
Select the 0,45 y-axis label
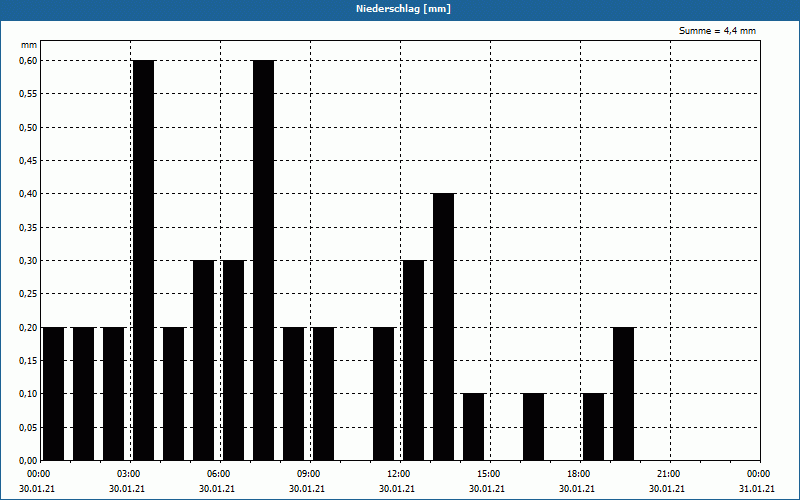(28, 161)
